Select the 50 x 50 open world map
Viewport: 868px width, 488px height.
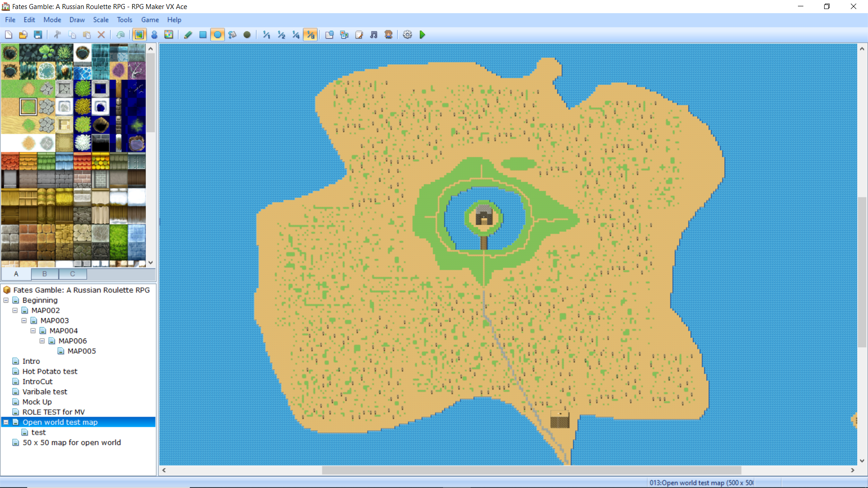tap(71, 443)
